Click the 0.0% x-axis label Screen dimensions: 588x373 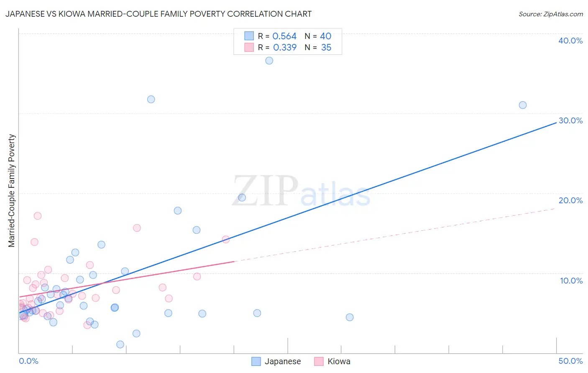pyautogui.click(x=28, y=361)
